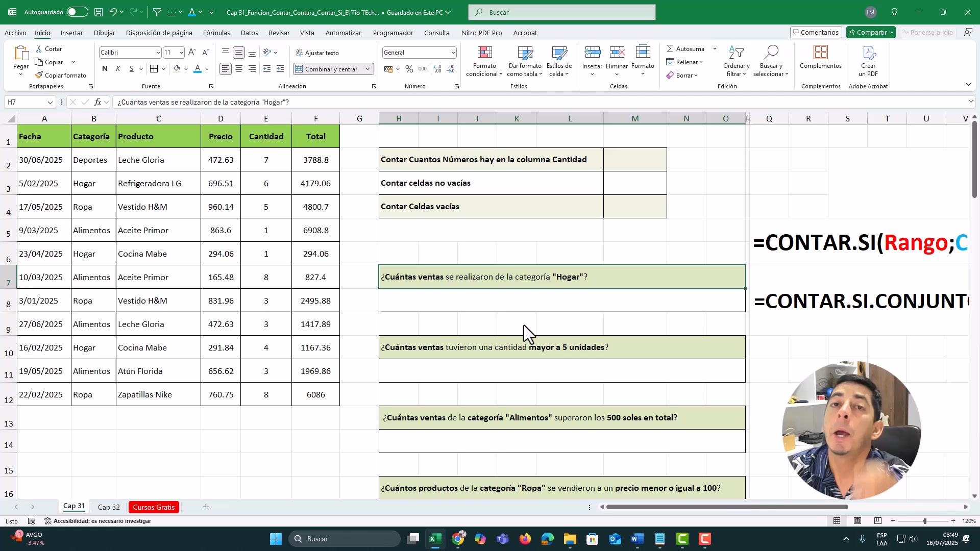980x551 pixels.
Task: Click the Buscar search box in title bar
Action: tap(562, 12)
